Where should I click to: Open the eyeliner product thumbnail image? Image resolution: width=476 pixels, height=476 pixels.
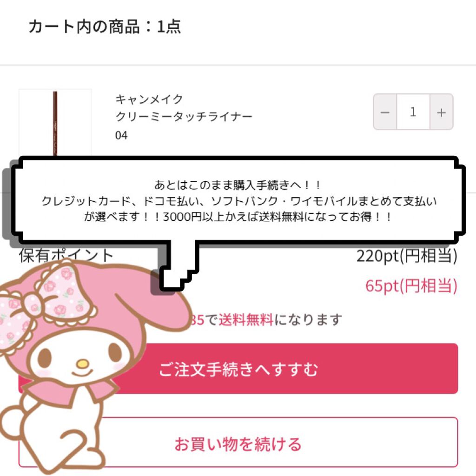[x=55, y=122]
